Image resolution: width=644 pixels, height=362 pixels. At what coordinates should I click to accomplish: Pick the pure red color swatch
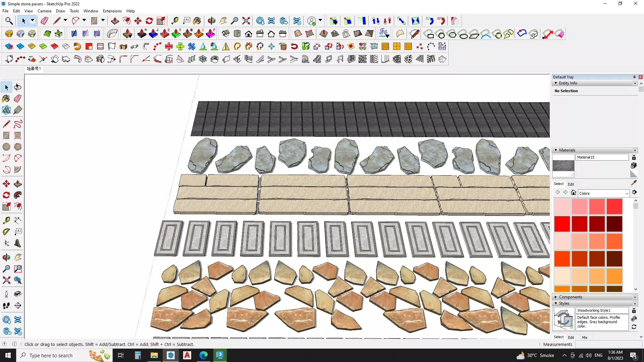pos(562,224)
